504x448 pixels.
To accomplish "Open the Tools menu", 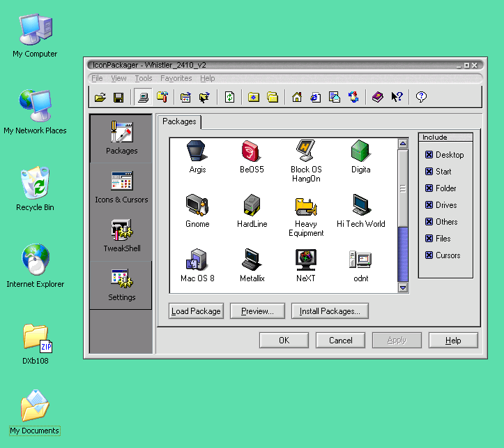I will click(x=144, y=78).
